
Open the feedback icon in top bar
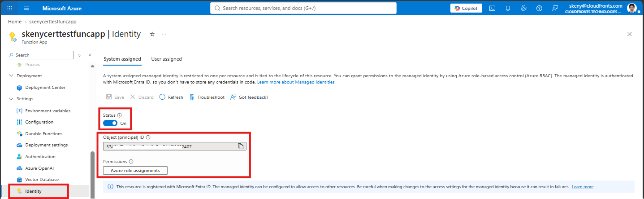(555, 8)
